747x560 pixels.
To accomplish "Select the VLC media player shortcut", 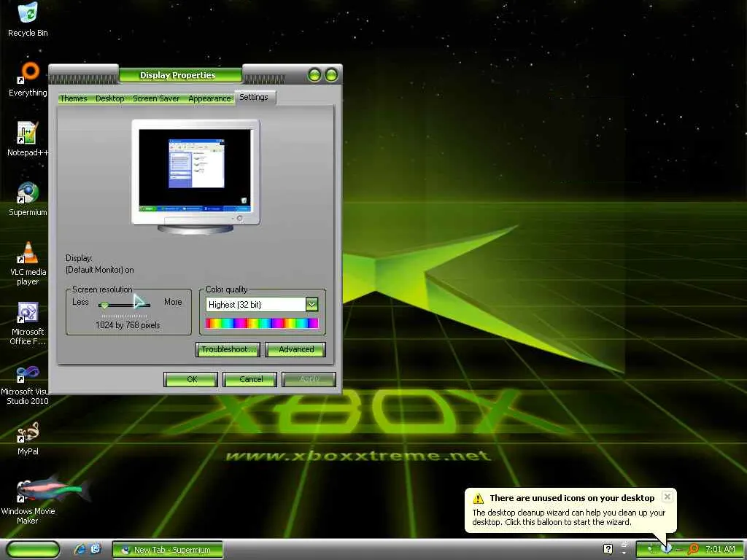I will click(28, 263).
